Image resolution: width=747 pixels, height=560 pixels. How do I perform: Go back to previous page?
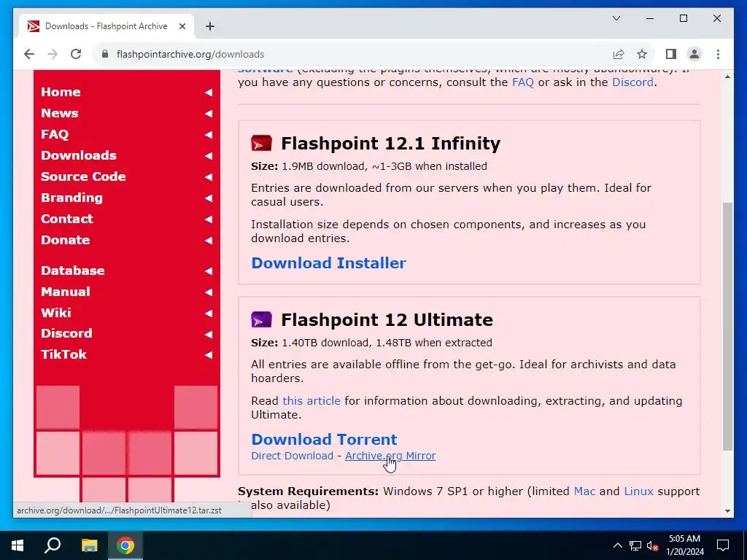29,54
